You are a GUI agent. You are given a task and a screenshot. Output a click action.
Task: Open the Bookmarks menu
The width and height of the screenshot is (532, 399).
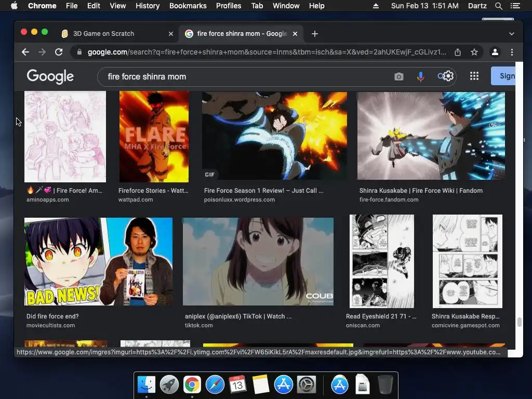click(x=188, y=6)
